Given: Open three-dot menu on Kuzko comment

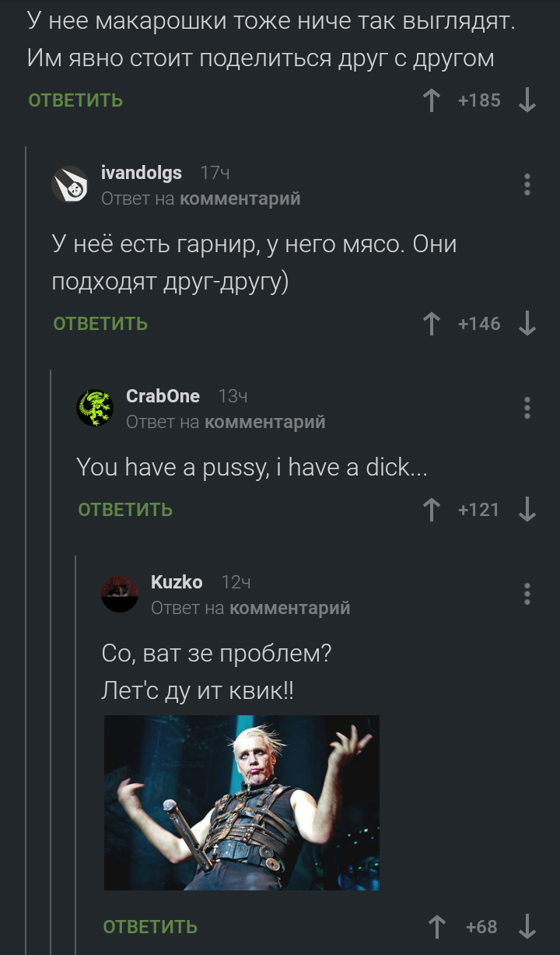Looking at the screenshot, I should point(527,594).
